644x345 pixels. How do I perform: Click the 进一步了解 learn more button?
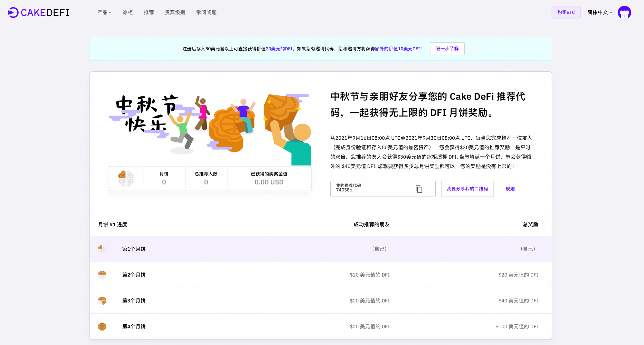click(447, 49)
